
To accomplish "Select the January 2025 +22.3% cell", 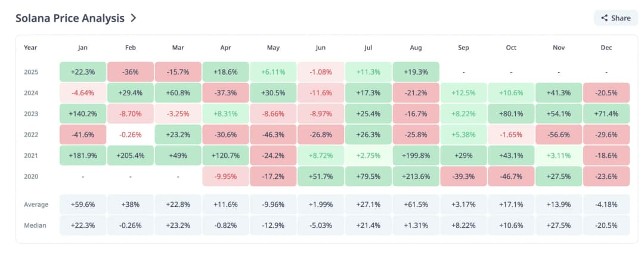I will coord(82,72).
